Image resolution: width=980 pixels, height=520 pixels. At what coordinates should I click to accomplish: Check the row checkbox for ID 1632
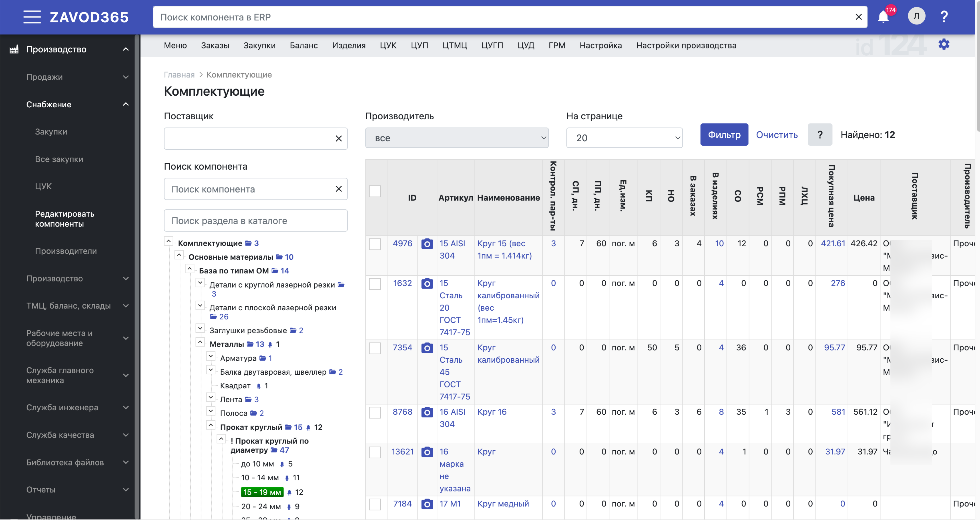(375, 284)
